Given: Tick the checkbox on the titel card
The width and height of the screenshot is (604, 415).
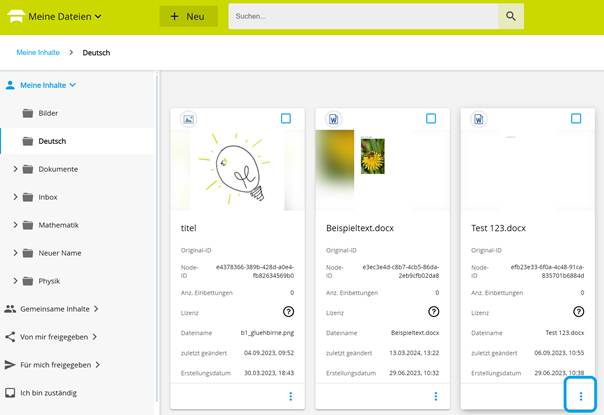Looking at the screenshot, I should 286,118.
